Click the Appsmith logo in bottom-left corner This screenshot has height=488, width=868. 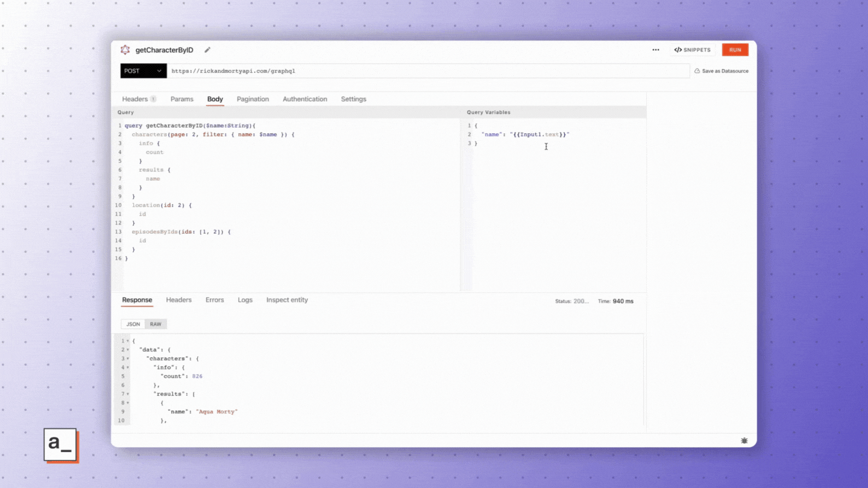click(61, 445)
